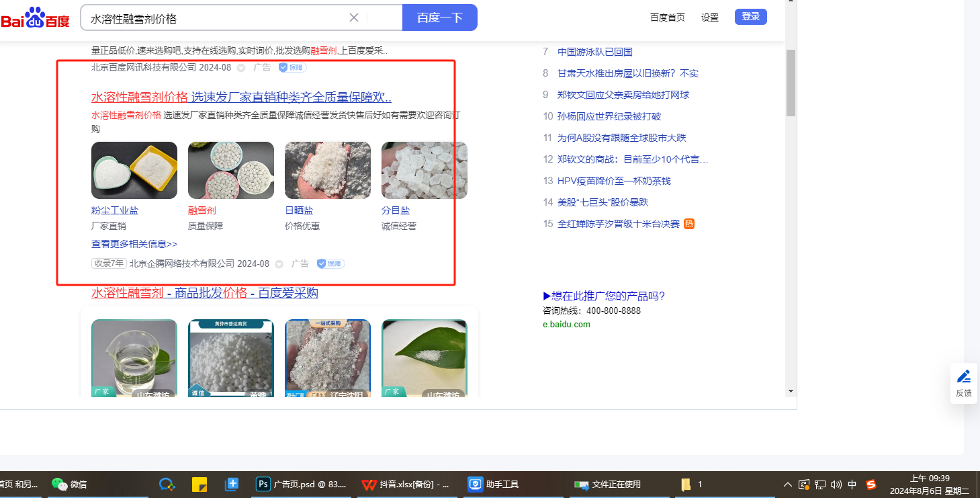
Task: Open the blue Q search app in taskbar
Action: click(167, 485)
